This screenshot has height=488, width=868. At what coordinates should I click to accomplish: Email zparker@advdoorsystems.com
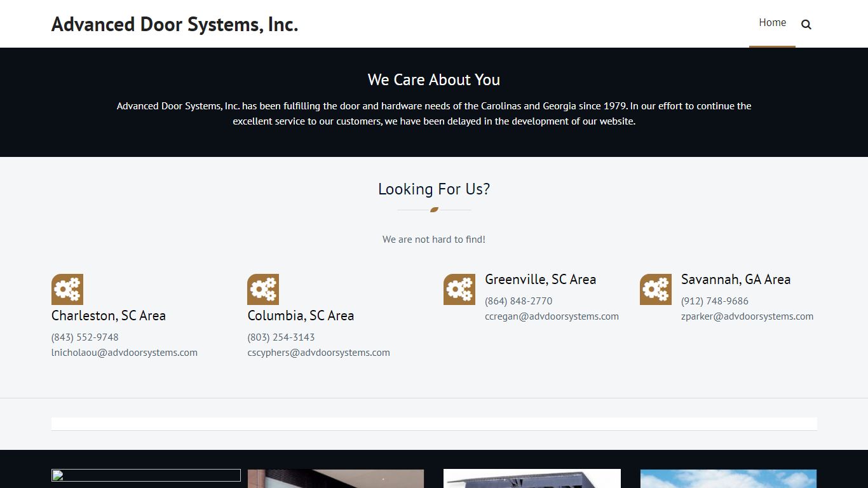[x=747, y=316]
